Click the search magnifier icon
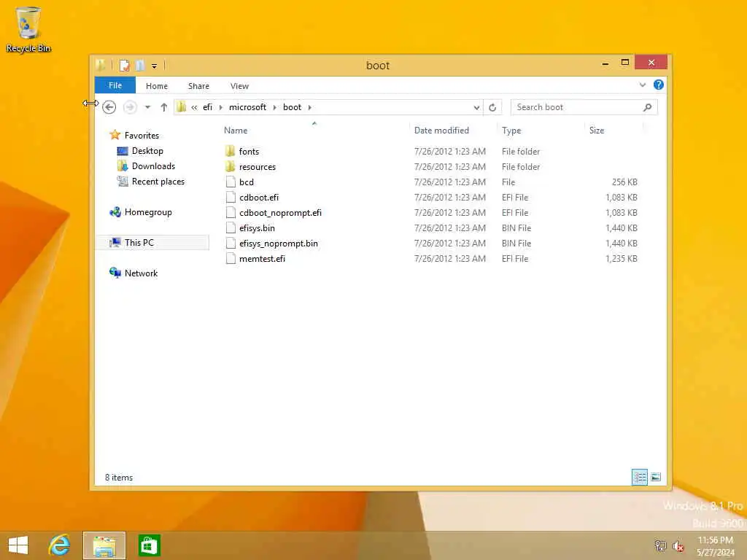The image size is (747, 560). tap(648, 107)
